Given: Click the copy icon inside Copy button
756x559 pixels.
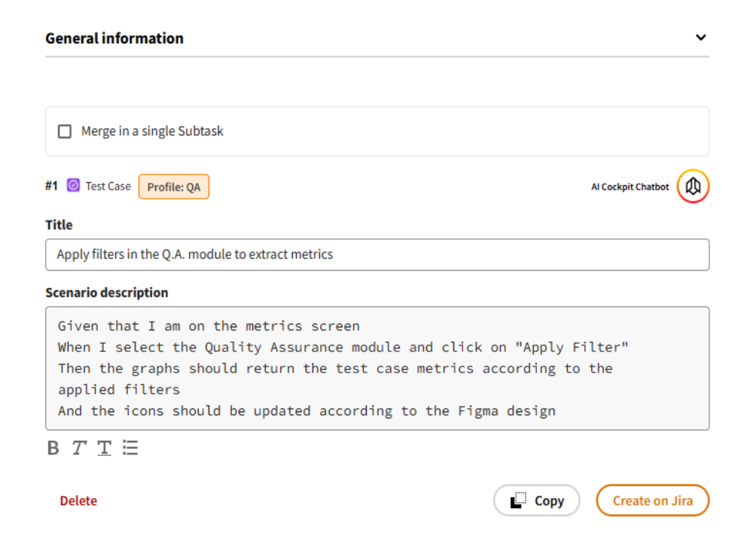Looking at the screenshot, I should click(518, 501).
